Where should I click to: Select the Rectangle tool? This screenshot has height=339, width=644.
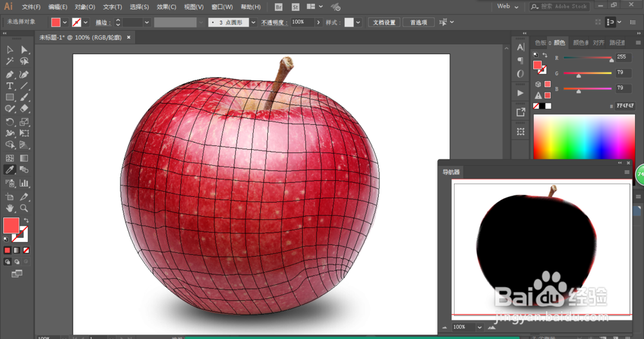click(10, 97)
